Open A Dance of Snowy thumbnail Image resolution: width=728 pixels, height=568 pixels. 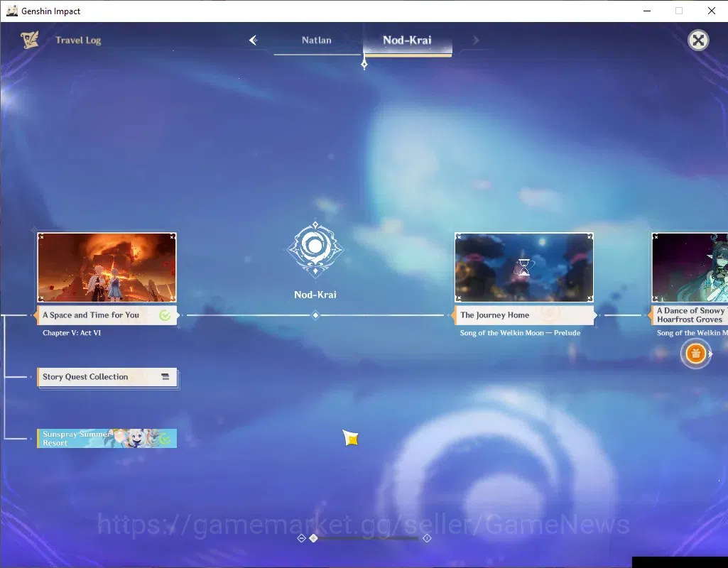coord(690,267)
